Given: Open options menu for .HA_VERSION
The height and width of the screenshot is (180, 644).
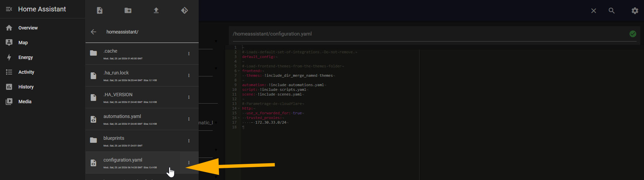Looking at the screenshot, I should tap(189, 97).
